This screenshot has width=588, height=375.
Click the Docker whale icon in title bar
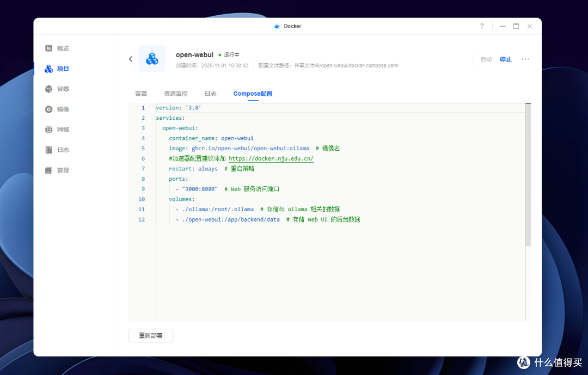(x=277, y=26)
